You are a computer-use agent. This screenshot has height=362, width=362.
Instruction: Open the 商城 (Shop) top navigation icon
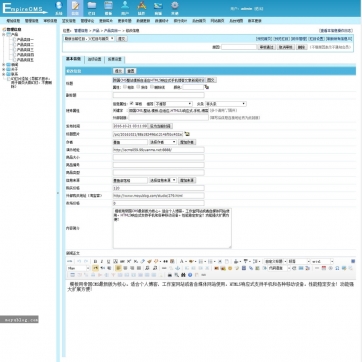pyautogui.click(x=158, y=8)
